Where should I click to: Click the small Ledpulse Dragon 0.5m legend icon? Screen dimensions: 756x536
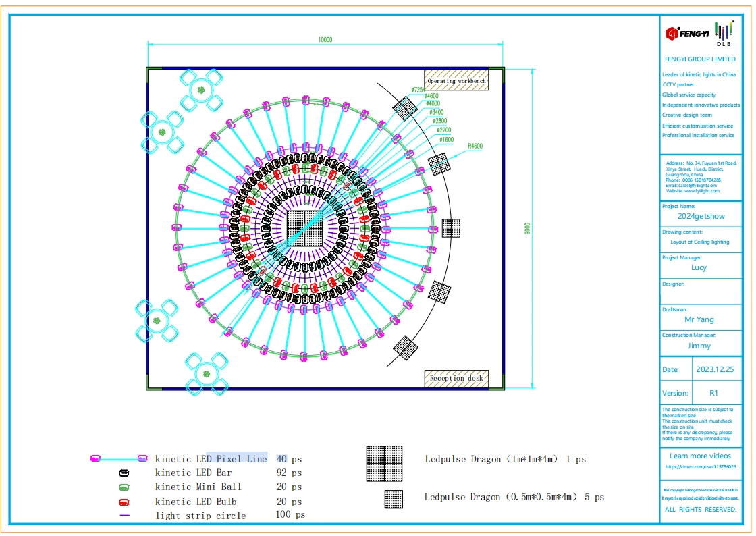pyautogui.click(x=394, y=499)
